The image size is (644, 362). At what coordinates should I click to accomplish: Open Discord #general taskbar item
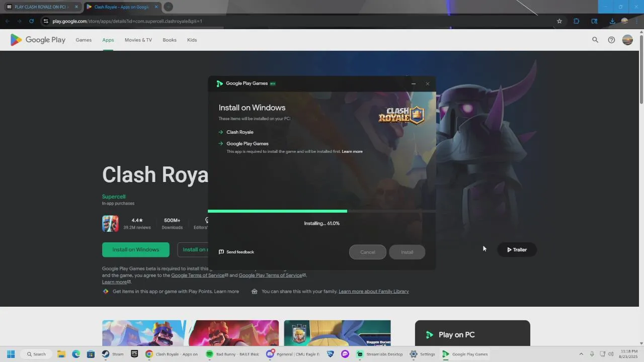(x=293, y=354)
